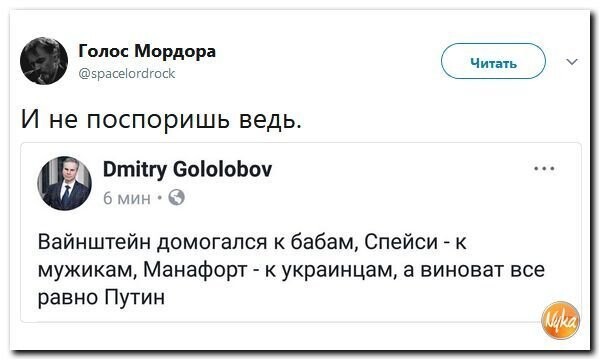The height and width of the screenshot is (361, 601).
Task: Click the word украинцам in the post
Action: pos(339,271)
